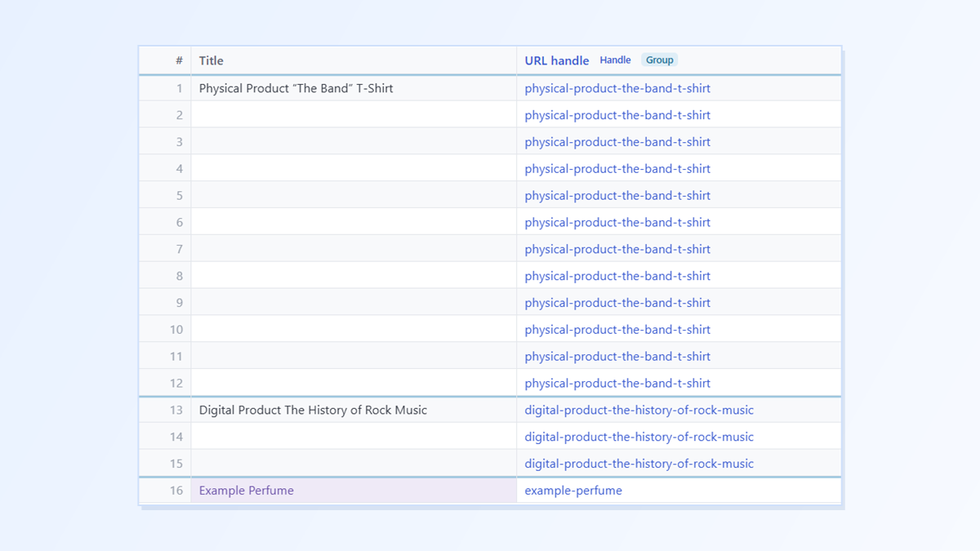Click the Handle tag in header

point(615,60)
